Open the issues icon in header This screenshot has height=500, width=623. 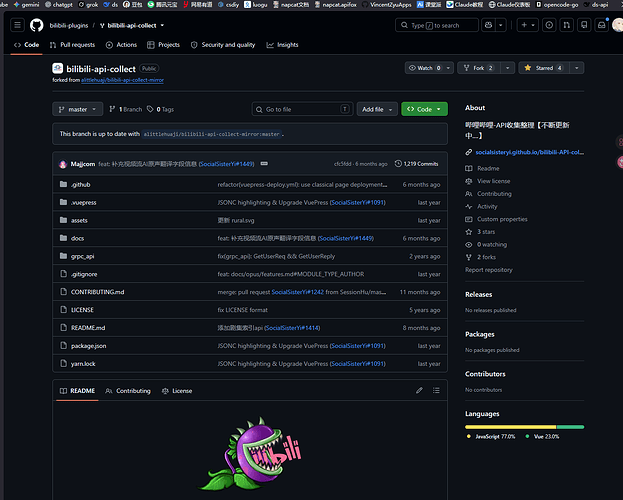[549, 25]
